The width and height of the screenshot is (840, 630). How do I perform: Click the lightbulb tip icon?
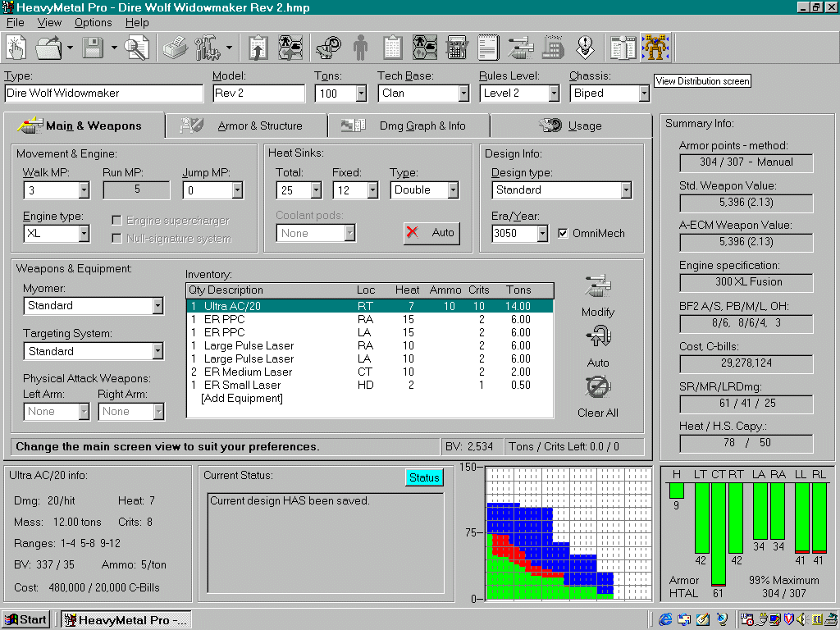[585, 48]
